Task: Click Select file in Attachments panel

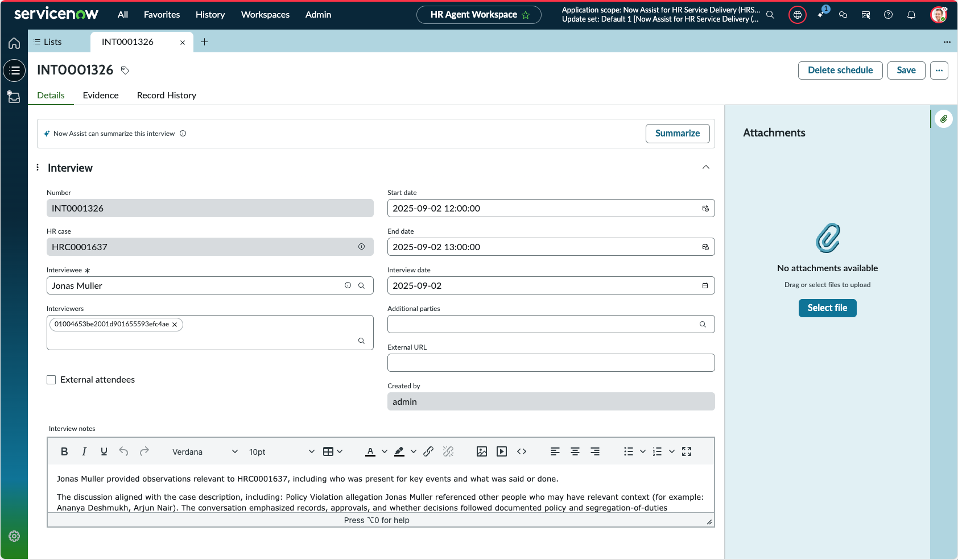Action: tap(827, 308)
